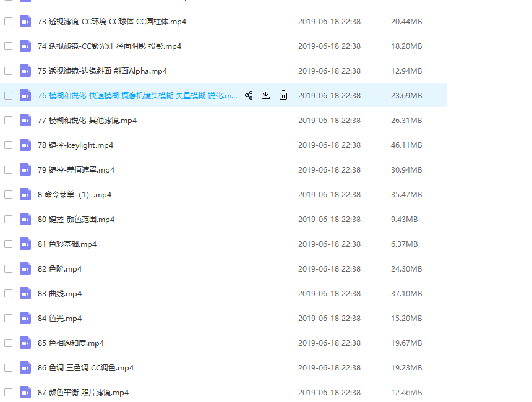Toggle checkbox for 85 色相饱和度.mp4
Image resolution: width=532 pixels, height=402 pixels.
pyautogui.click(x=8, y=343)
